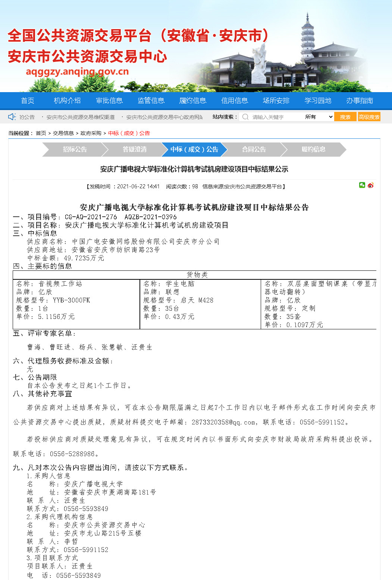Open 高级搜索 advanced search
Image resolution: width=392 pixels, height=580 pixels.
tap(369, 117)
